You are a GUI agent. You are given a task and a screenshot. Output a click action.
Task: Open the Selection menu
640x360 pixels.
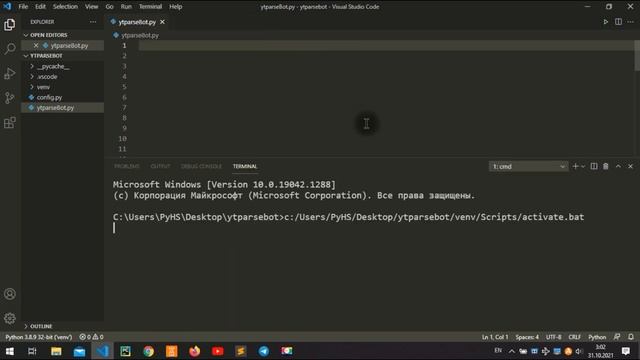65,7
